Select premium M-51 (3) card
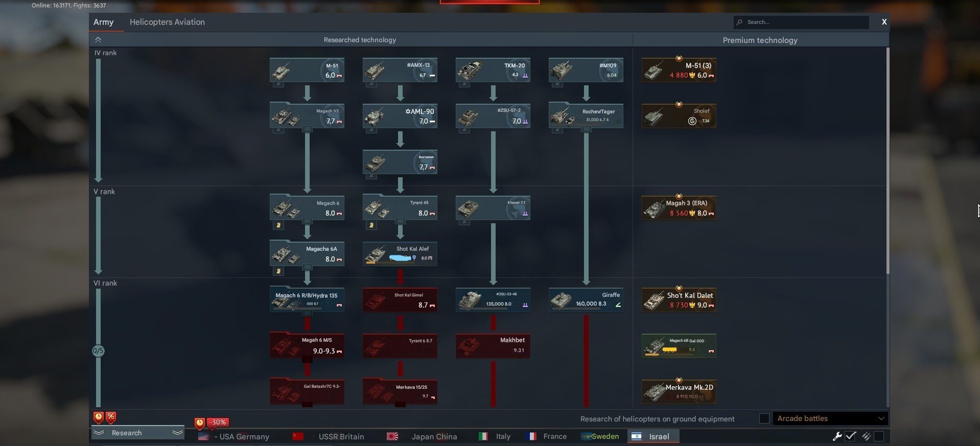This screenshot has width=980, height=446. [679, 70]
